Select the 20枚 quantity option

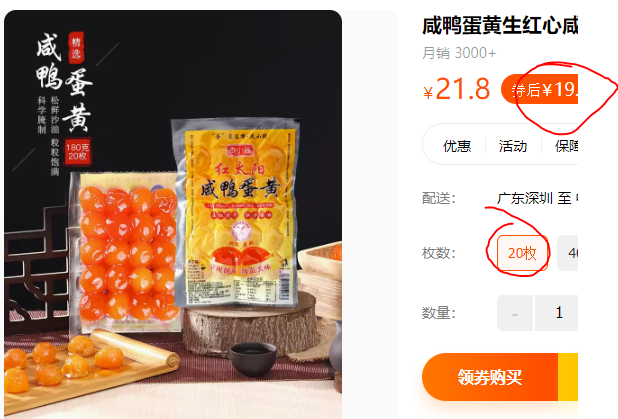(522, 253)
